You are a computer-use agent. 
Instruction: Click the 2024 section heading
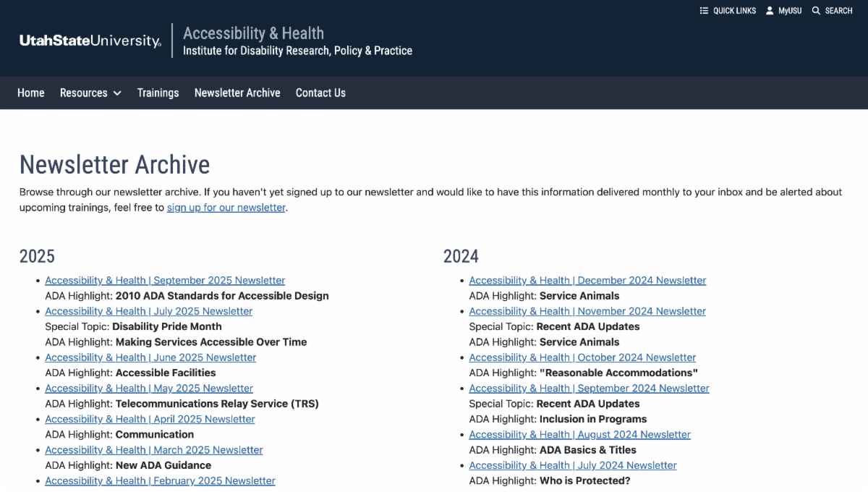point(461,256)
